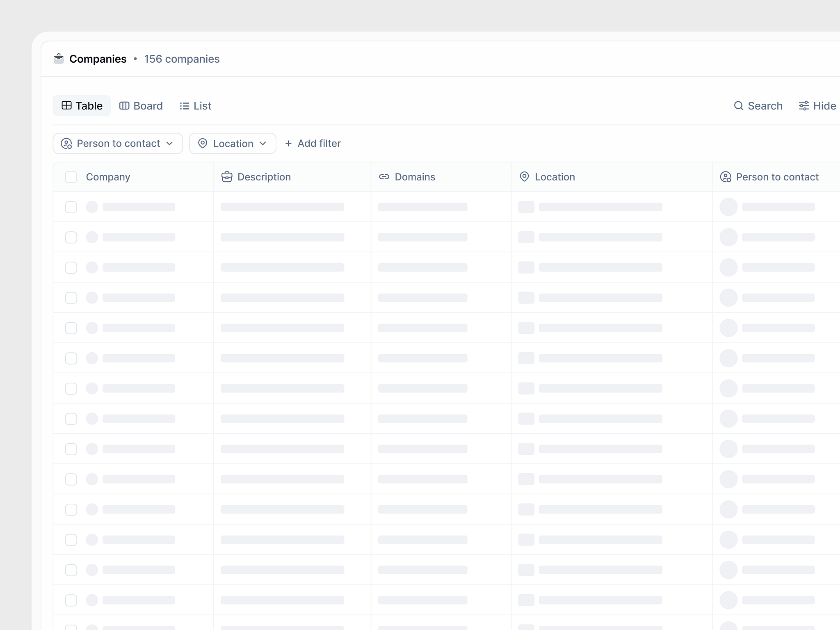Click the Search magnifier icon
The image size is (840, 630).
(x=739, y=105)
